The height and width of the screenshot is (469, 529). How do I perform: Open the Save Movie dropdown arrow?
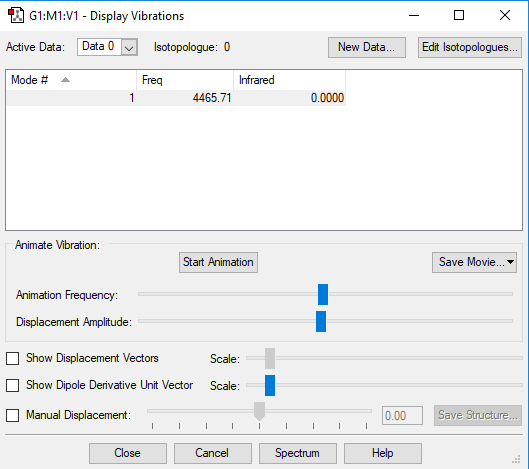coord(510,262)
